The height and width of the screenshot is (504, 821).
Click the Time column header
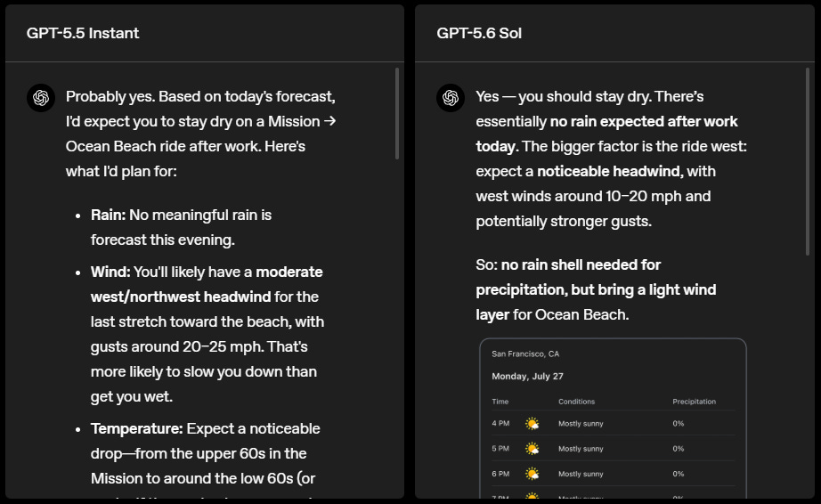(x=500, y=402)
